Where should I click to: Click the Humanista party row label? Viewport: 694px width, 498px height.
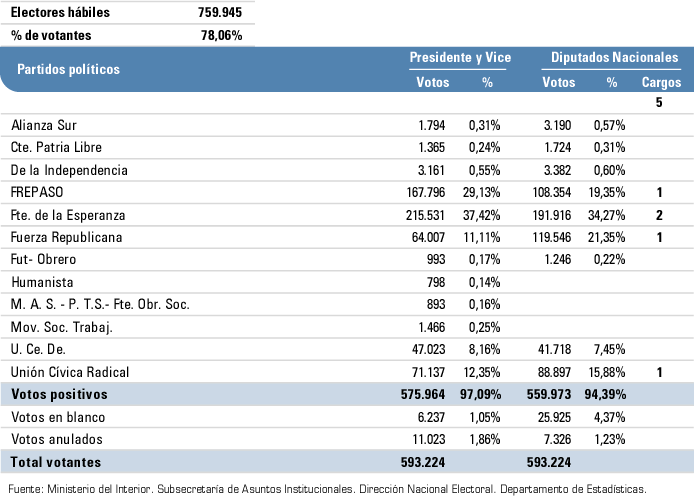click(41, 282)
